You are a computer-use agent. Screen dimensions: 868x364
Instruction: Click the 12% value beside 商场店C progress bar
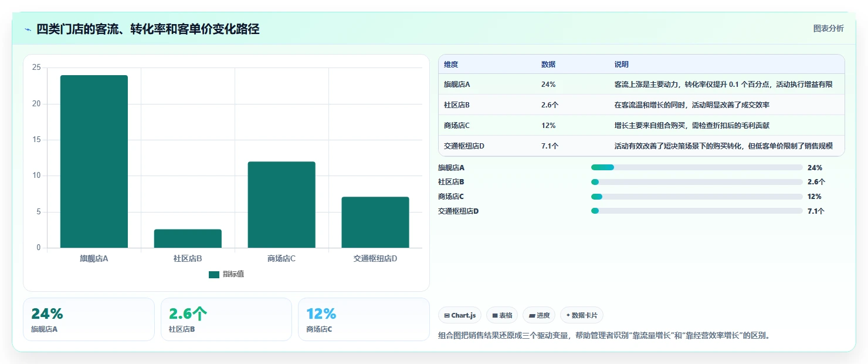point(814,197)
